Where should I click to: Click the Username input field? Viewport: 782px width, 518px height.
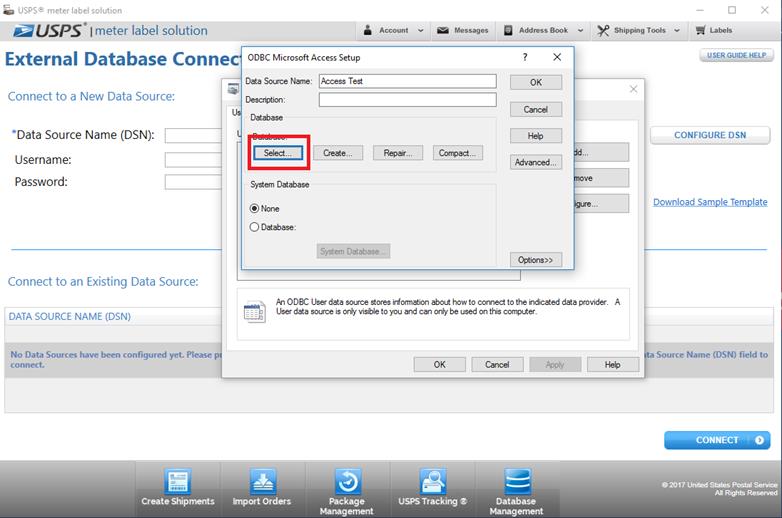(194, 160)
